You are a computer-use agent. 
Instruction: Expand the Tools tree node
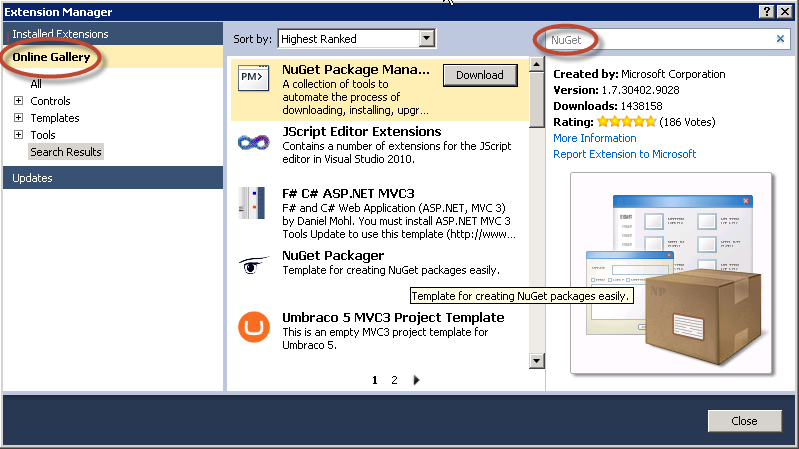click(x=18, y=135)
